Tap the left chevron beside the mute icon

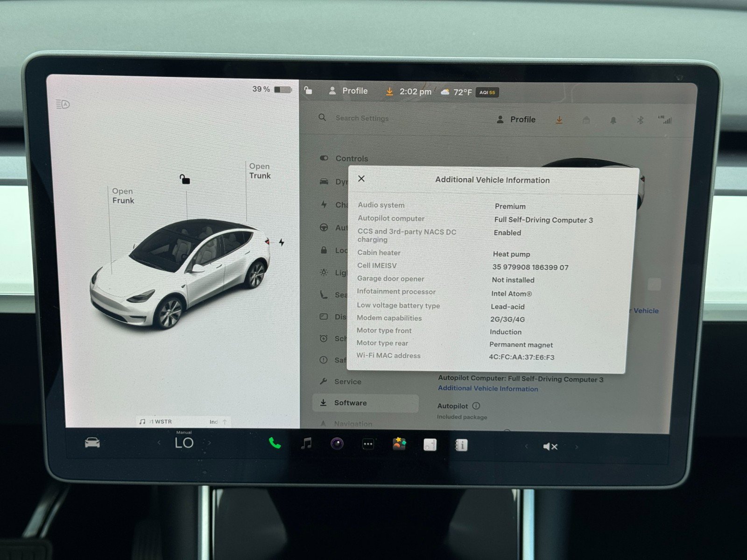(x=526, y=446)
